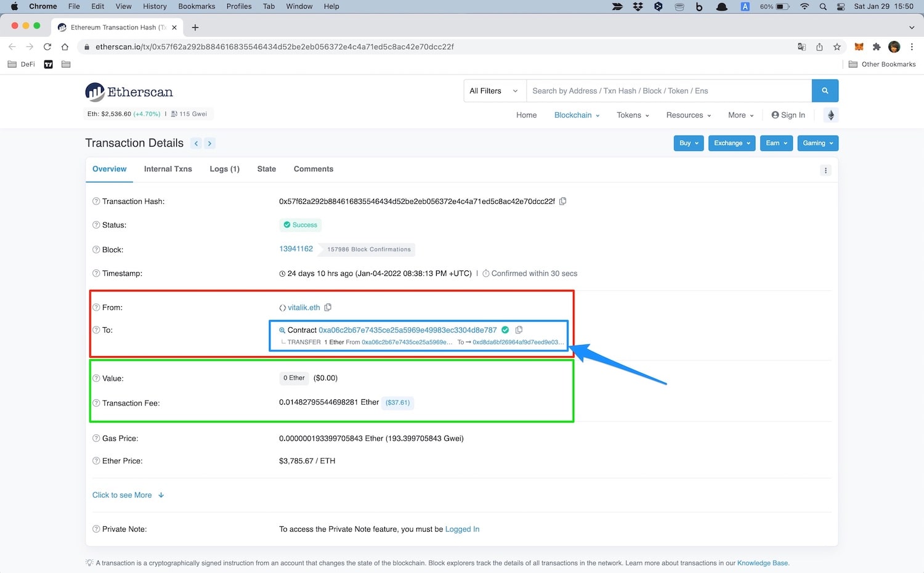Click the Etherscan logo
The width and height of the screenshot is (924, 573).
tap(129, 92)
